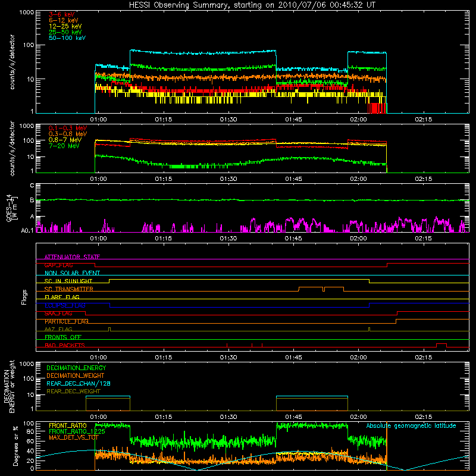Viewport: 476px width, 476px height.
Task: Select the 0.1-0.3 MeV legend label
Action: pyautogui.click(x=68, y=128)
